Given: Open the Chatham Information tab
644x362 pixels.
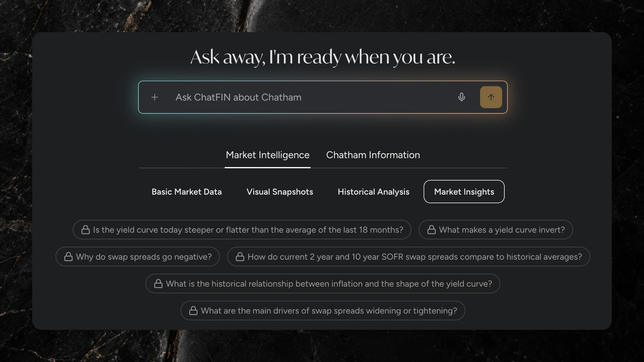Looking at the screenshot, I should coord(373,155).
